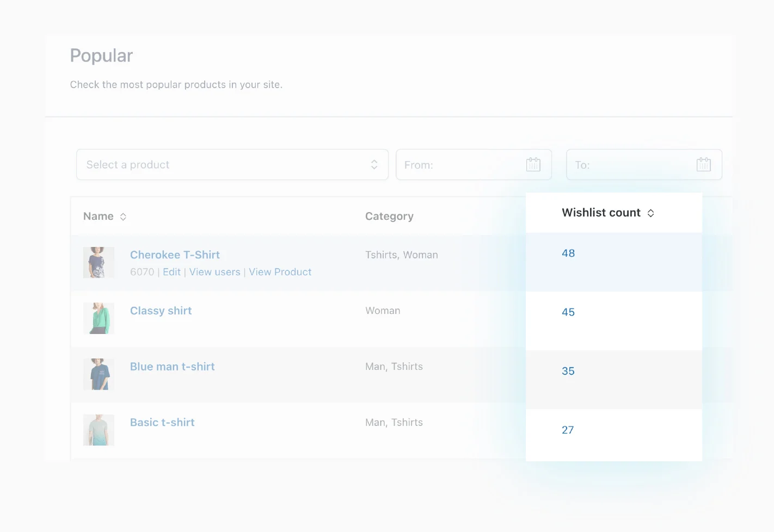Sort by Name column arrows
Screen dimensions: 774x532
123,216
